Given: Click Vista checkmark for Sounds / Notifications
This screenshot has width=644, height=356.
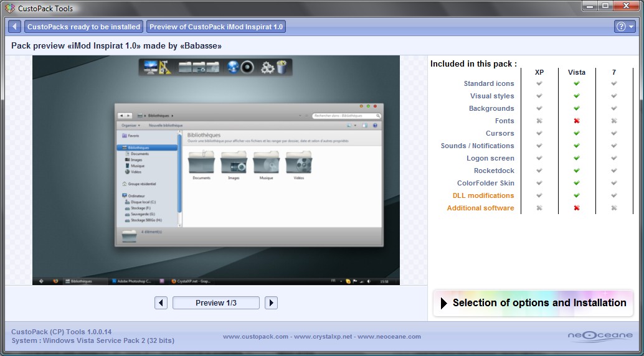Looking at the screenshot, I should [577, 146].
